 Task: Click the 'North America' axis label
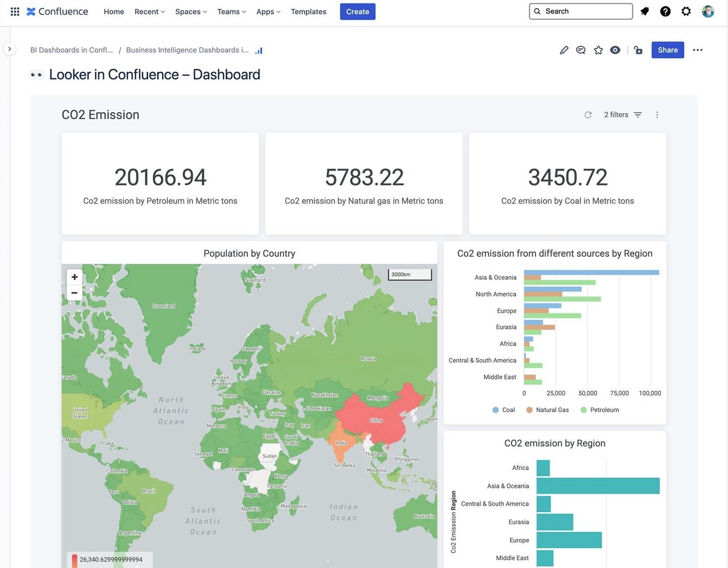pyautogui.click(x=496, y=294)
